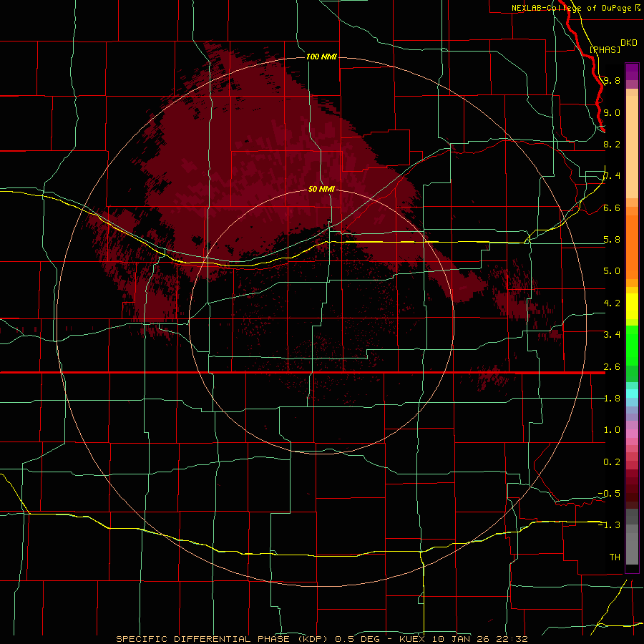This screenshot has height=644, width=644.
Task: Click the 100 NMI range ring label
Action: click(x=321, y=57)
